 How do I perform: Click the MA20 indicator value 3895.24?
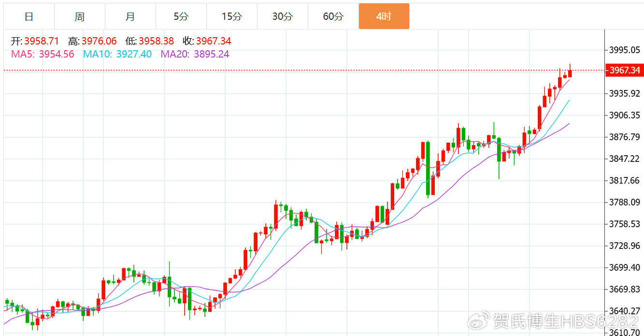pyautogui.click(x=211, y=54)
